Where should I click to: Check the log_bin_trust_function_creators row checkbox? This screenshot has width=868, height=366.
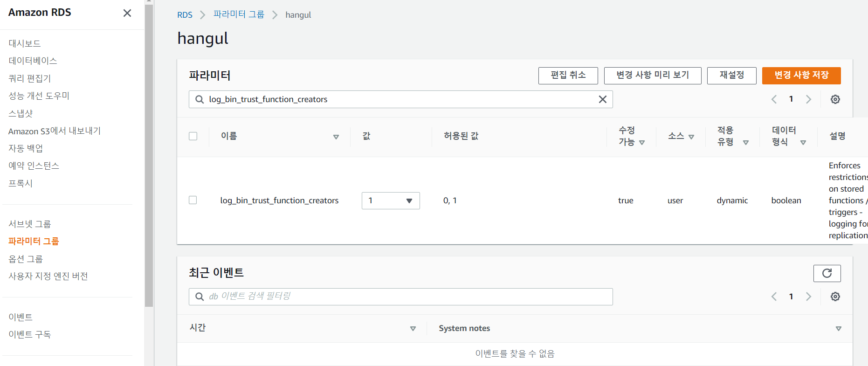tap(193, 200)
